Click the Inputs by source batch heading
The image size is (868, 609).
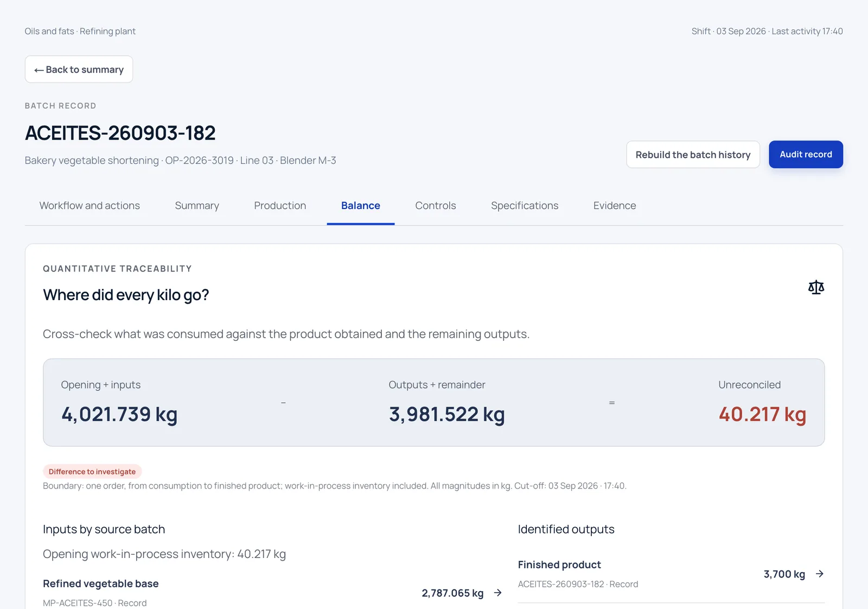pyautogui.click(x=104, y=529)
